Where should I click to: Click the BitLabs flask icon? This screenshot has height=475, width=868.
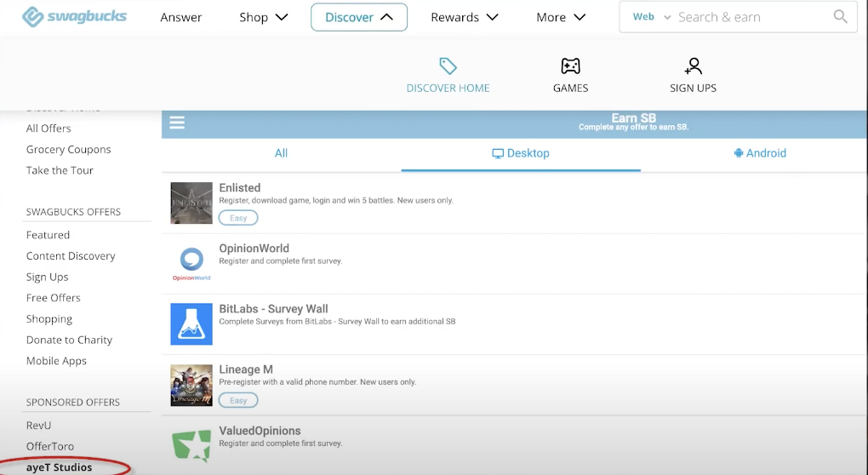click(191, 323)
